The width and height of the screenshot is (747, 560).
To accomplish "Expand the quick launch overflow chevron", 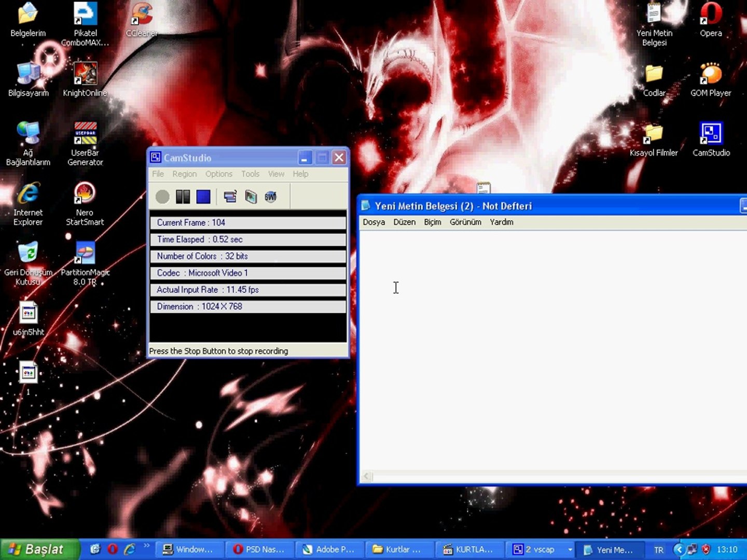I will tap(146, 545).
